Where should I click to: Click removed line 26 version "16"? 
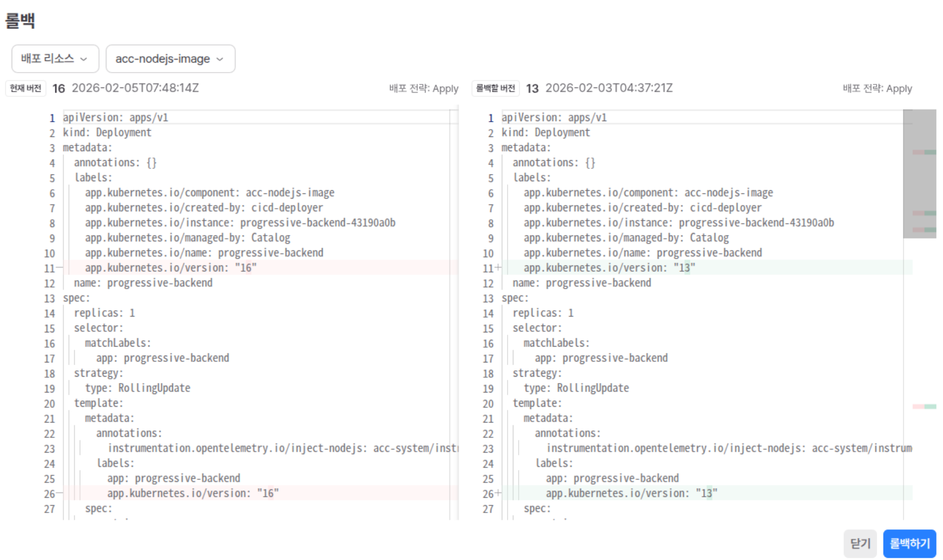pyautogui.click(x=193, y=493)
